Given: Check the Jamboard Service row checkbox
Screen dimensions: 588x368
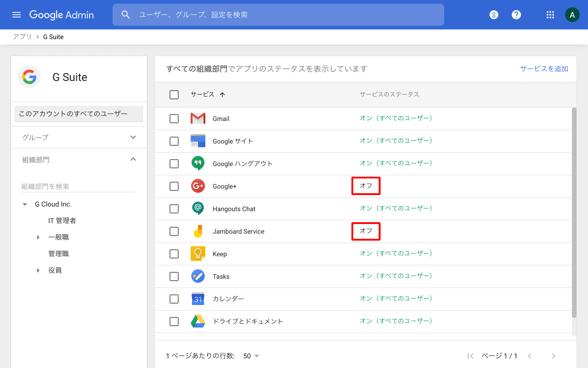Looking at the screenshot, I should click(x=174, y=231).
